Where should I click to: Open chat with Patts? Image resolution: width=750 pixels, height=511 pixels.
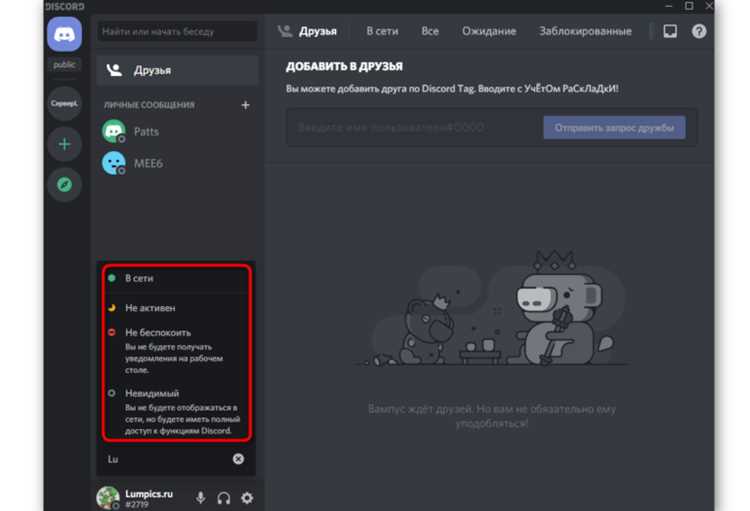click(x=177, y=132)
